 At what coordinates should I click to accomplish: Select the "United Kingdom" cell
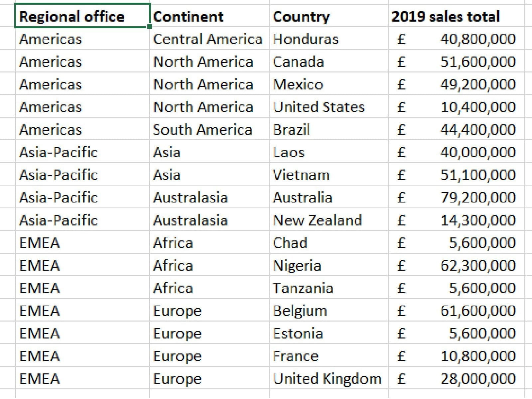(x=327, y=378)
